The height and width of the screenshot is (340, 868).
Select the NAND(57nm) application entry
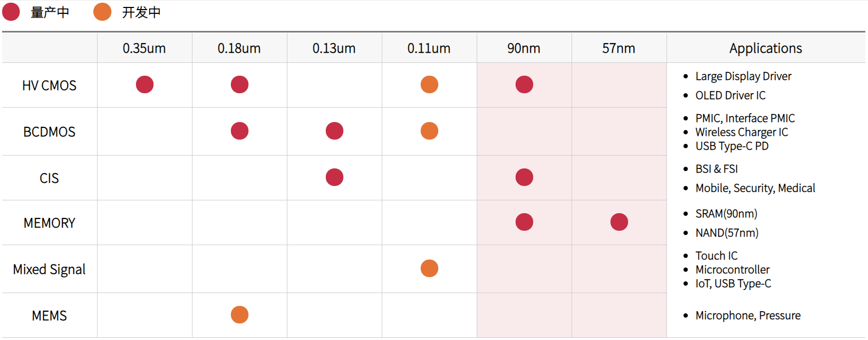(727, 233)
